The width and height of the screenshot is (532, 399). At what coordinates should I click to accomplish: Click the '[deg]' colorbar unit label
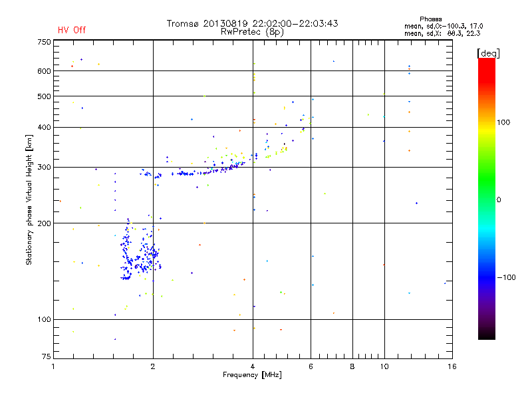[x=488, y=53]
